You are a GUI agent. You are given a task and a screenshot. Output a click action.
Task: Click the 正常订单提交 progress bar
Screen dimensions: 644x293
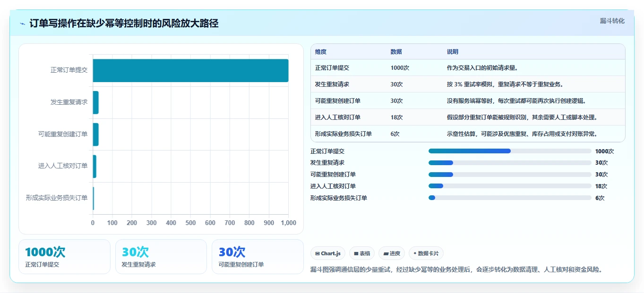click(x=510, y=151)
